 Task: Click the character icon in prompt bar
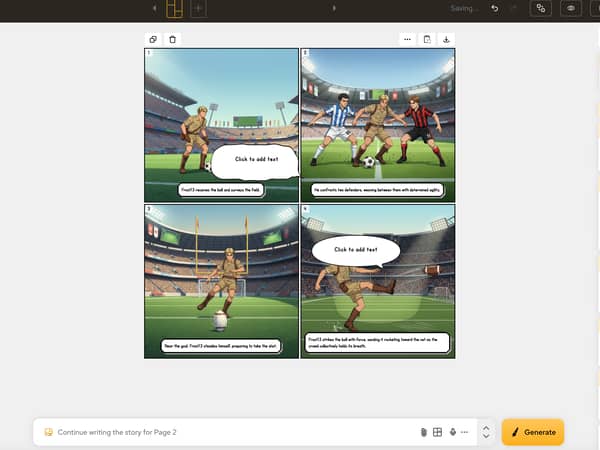point(453,432)
